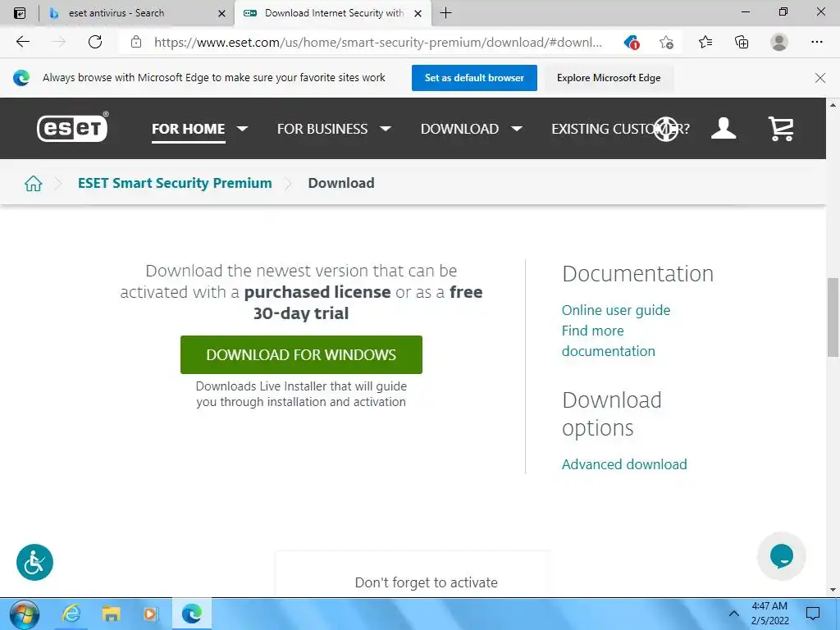Dismiss the default browser notification bar
Screen dimensions: 840x630
(x=819, y=78)
